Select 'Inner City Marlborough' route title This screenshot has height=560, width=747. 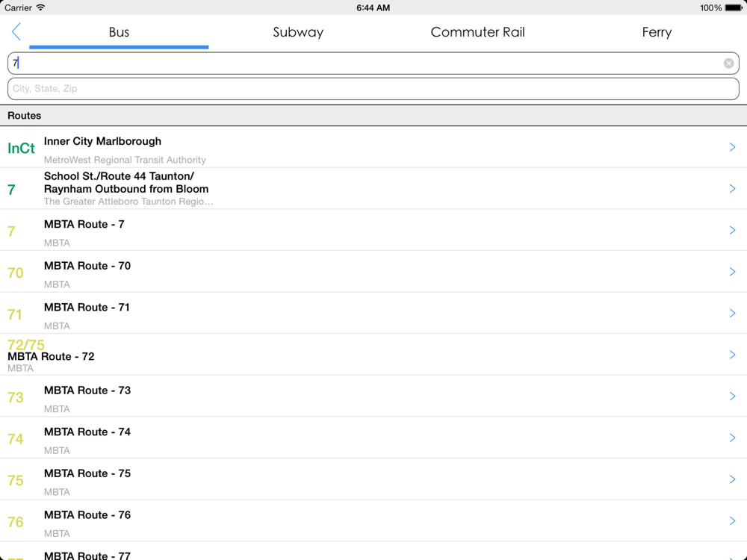[102, 141]
